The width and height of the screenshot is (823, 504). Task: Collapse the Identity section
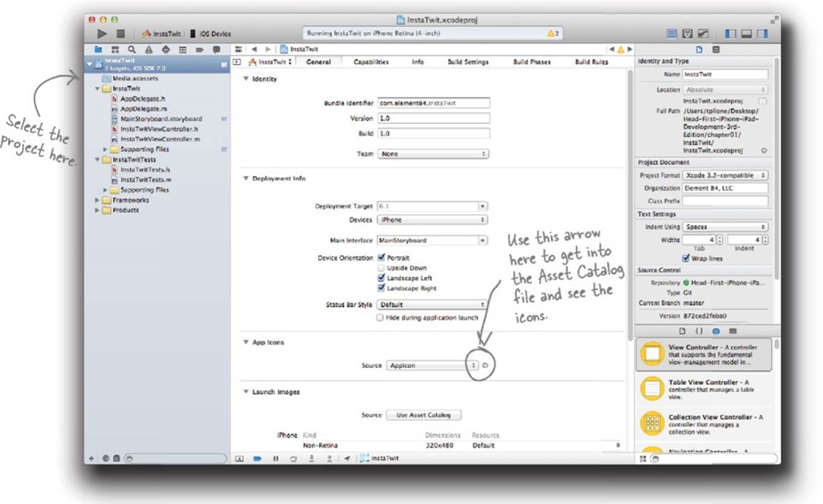245,78
